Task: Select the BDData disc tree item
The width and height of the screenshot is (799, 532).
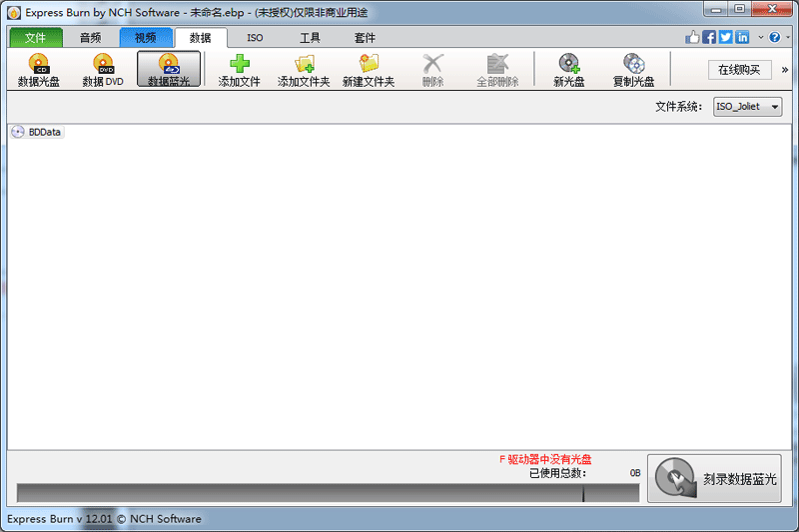Action: [x=37, y=132]
